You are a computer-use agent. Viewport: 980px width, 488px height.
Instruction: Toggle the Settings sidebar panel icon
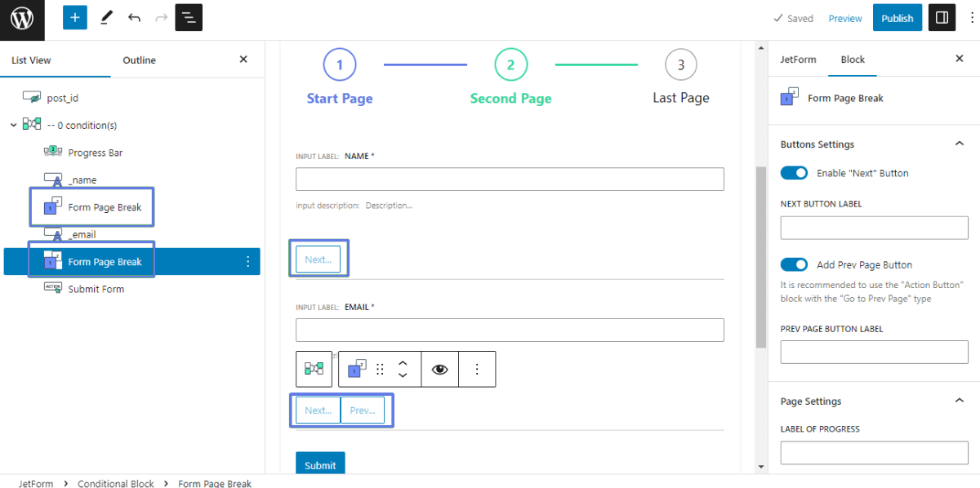tap(942, 17)
